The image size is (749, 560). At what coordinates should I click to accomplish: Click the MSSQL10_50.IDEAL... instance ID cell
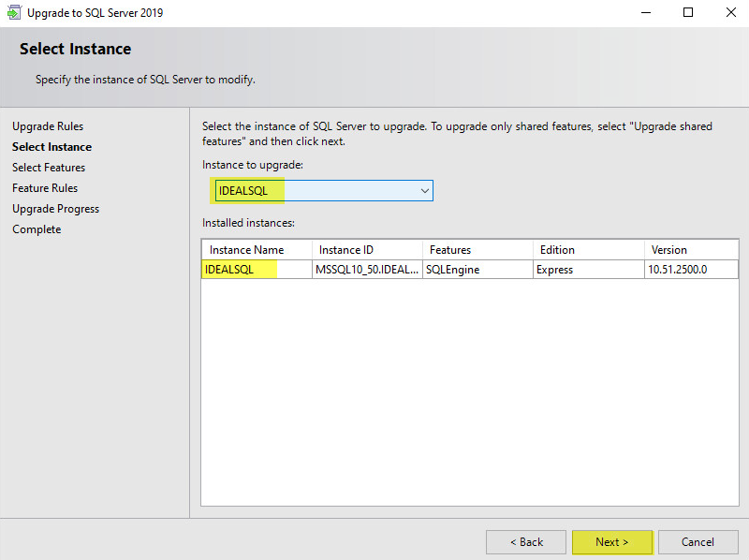(367, 270)
